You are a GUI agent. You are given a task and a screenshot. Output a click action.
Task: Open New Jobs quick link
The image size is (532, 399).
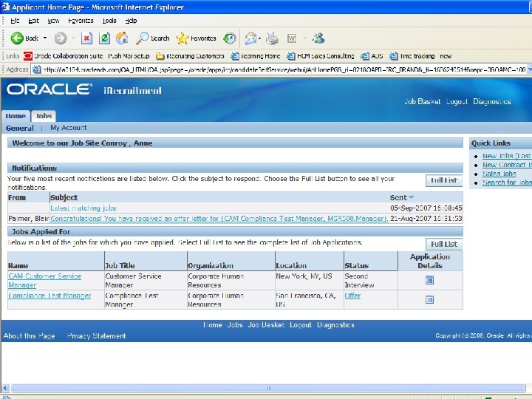tap(507, 156)
